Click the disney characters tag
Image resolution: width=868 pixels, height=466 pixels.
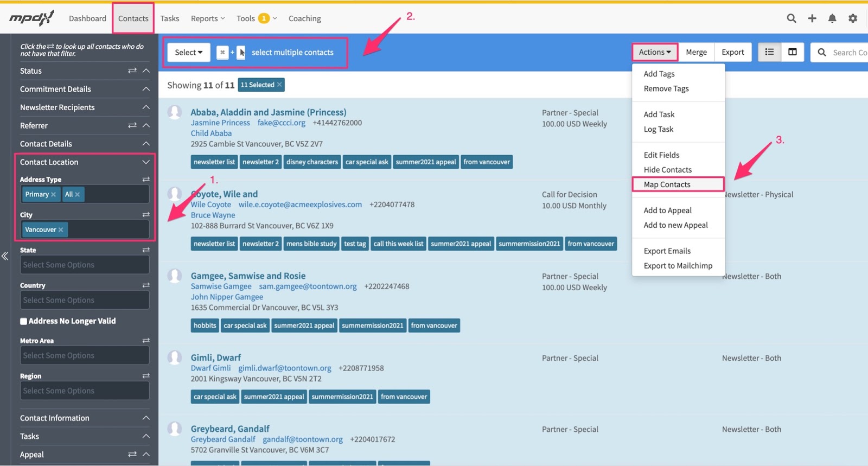tap(312, 162)
